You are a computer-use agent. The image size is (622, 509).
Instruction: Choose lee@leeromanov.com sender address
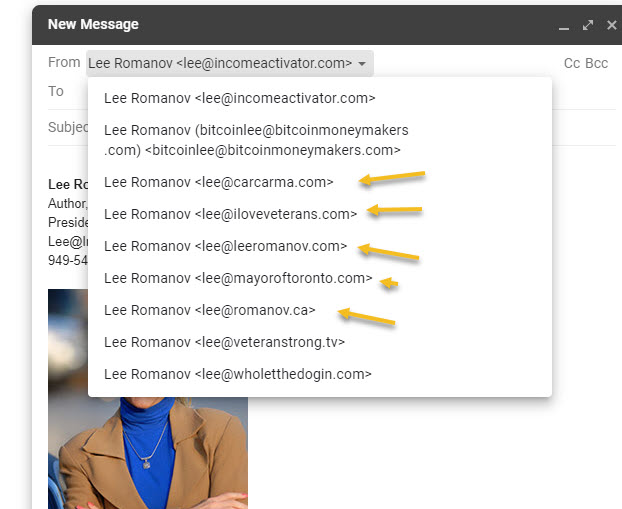319,246
